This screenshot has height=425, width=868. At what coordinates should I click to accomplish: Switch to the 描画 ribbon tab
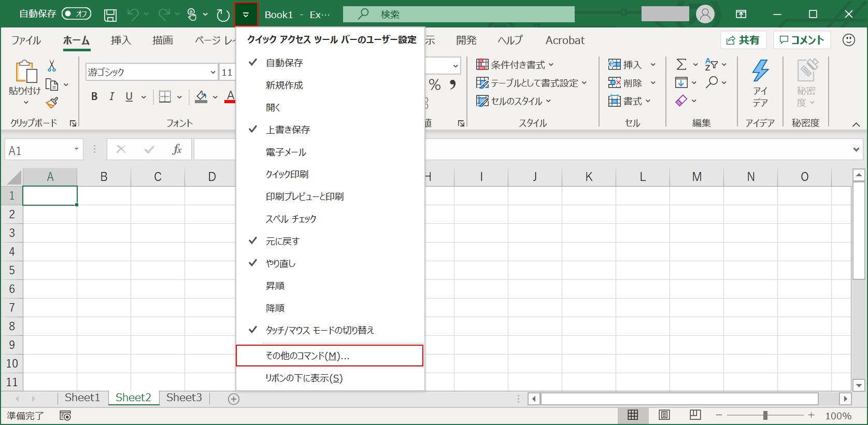(163, 40)
